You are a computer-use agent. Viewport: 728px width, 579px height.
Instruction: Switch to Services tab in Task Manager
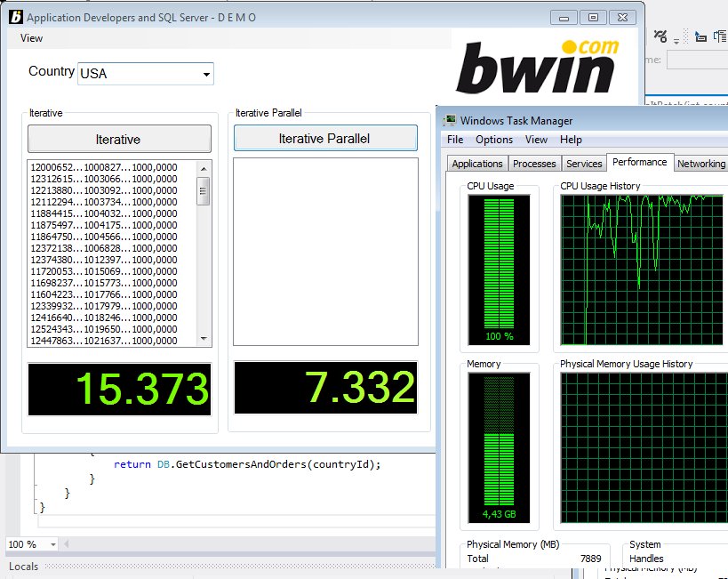[584, 164]
